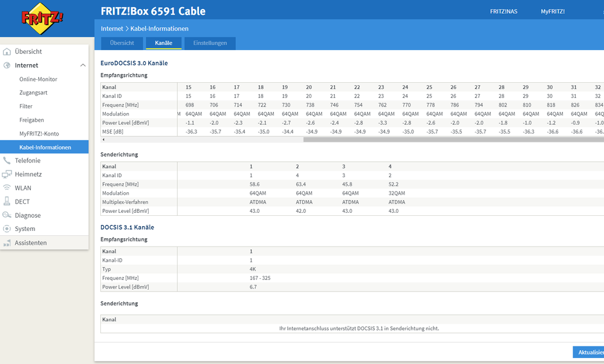Open Übersicht in the sidebar
This screenshot has width=604, height=364.
(28, 51)
